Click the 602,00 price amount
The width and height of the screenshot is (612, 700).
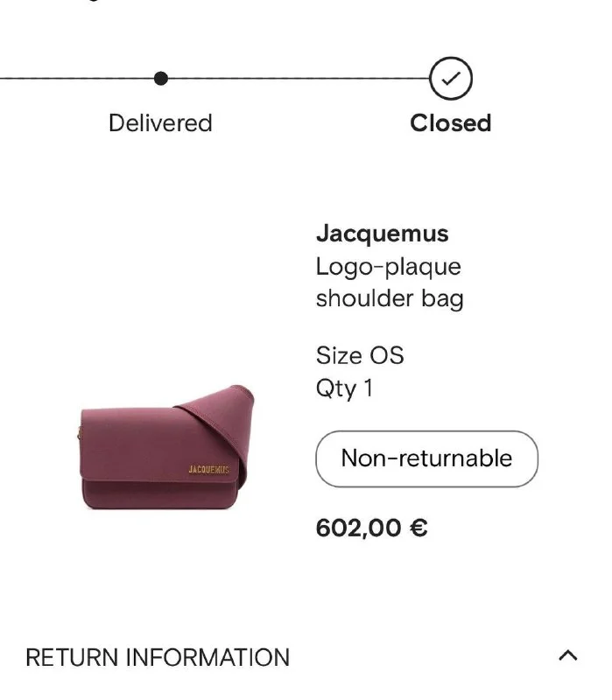[358, 528]
